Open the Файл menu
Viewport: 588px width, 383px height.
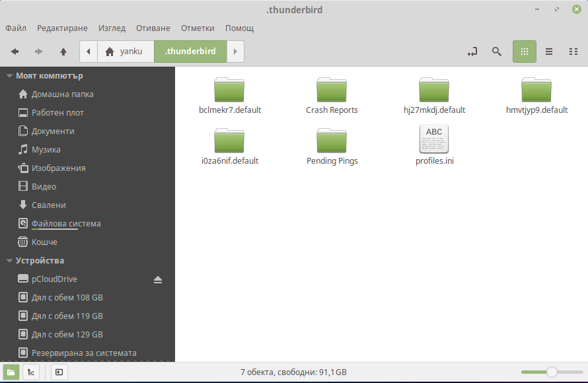click(x=16, y=28)
